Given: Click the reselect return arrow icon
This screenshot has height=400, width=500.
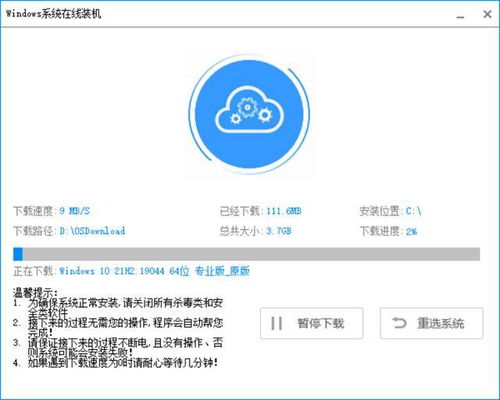Looking at the screenshot, I should tap(399, 323).
